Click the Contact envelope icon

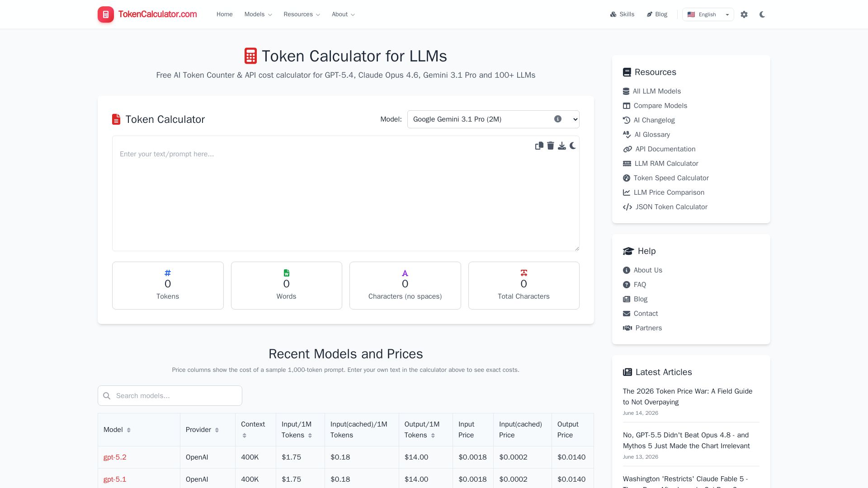[x=627, y=314]
